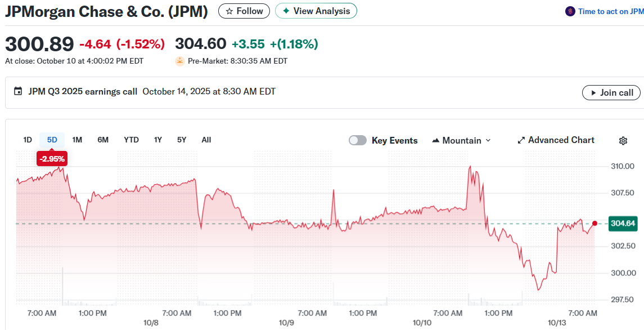The height and width of the screenshot is (330, 644).
Task: Click the pre-market sun icon
Action: click(x=180, y=61)
